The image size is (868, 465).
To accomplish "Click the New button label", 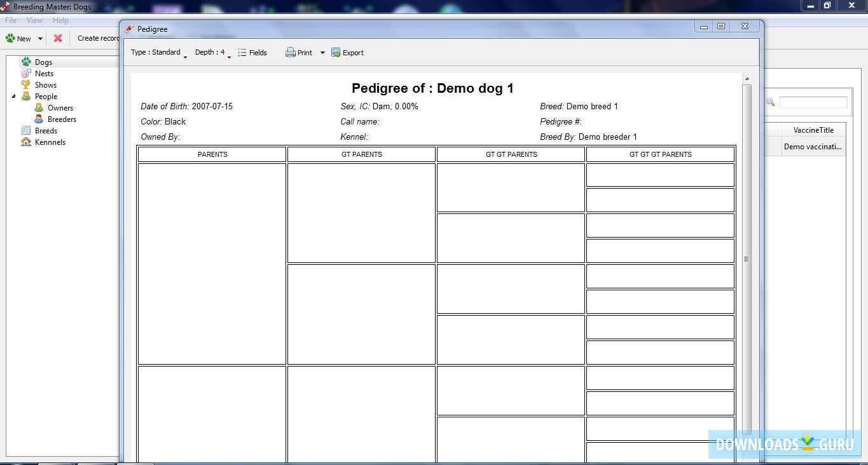I will point(24,39).
